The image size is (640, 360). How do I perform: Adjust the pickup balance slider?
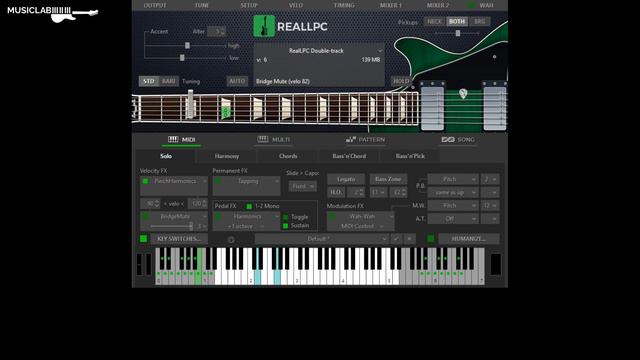click(x=458, y=33)
